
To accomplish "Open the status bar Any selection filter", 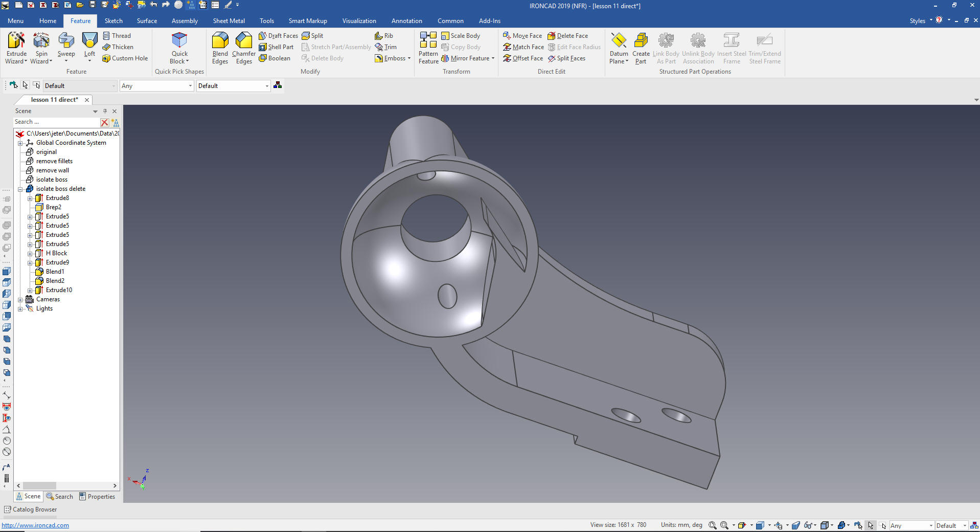I will point(911,526).
